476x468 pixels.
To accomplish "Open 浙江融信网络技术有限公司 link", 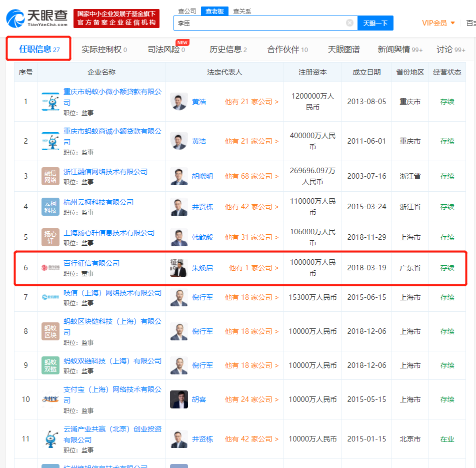I will tap(105, 172).
